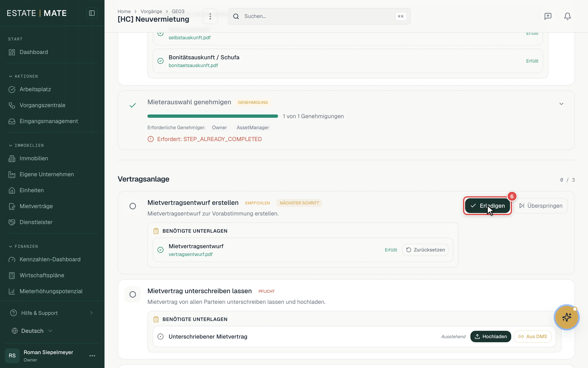Open the RS user avatar
The image size is (588, 368).
click(12, 356)
